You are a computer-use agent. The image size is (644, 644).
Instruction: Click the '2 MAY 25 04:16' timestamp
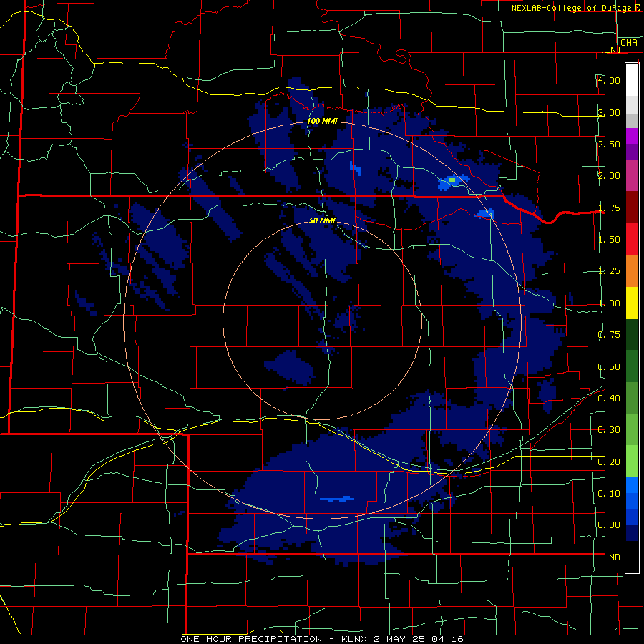point(419,639)
